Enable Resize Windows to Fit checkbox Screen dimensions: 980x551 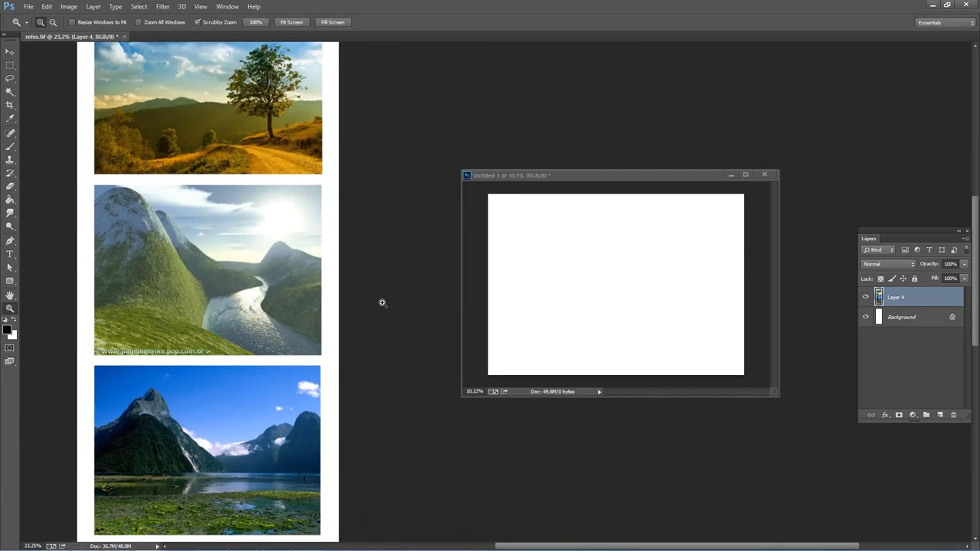click(72, 22)
